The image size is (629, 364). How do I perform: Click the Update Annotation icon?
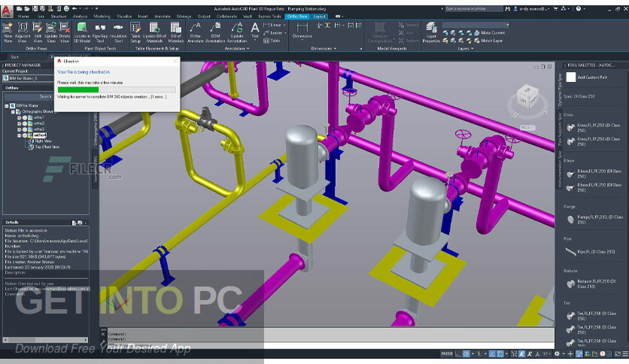[237, 32]
